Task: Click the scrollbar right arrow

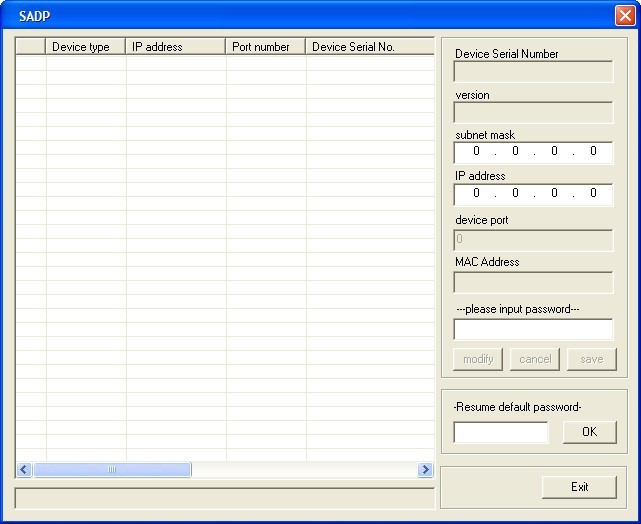Action: pos(425,470)
